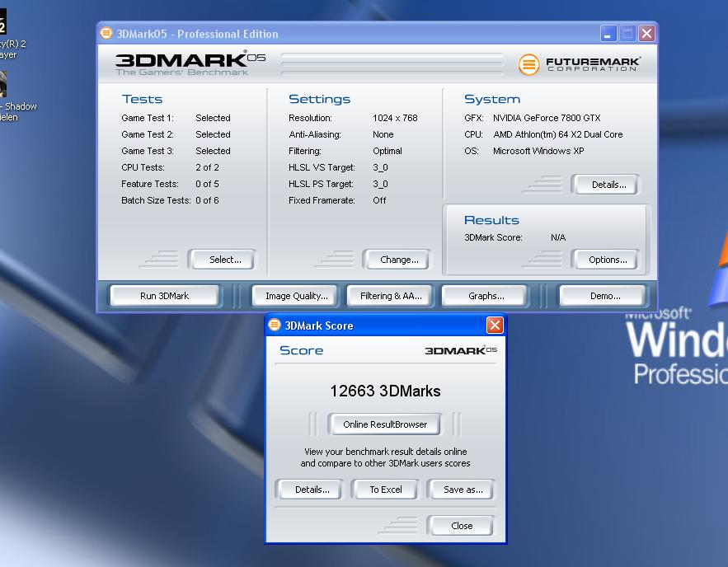Open the Graphs window
The image size is (728, 567).
[x=486, y=296]
